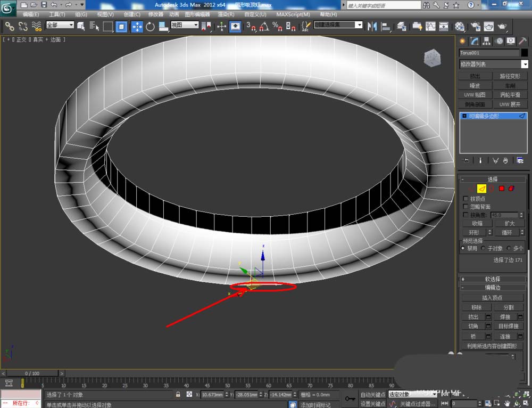
Task: Switch to the Create panel star icon
Action: (462, 41)
